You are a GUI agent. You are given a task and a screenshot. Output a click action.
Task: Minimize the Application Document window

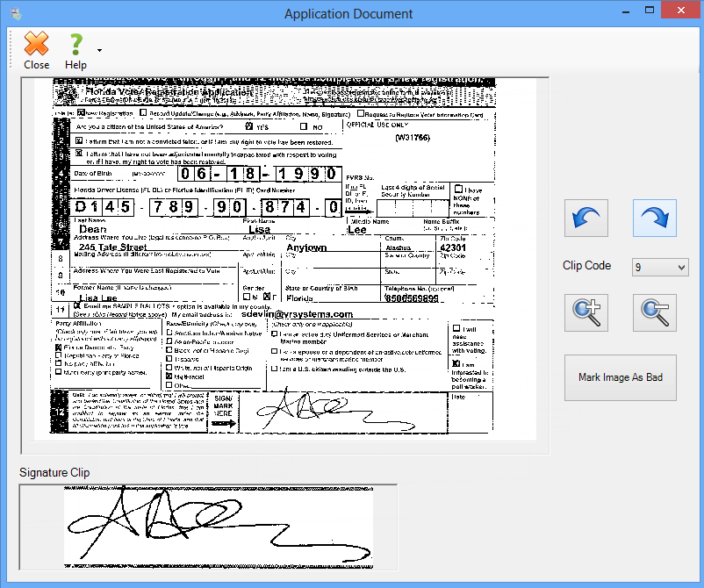625,12
